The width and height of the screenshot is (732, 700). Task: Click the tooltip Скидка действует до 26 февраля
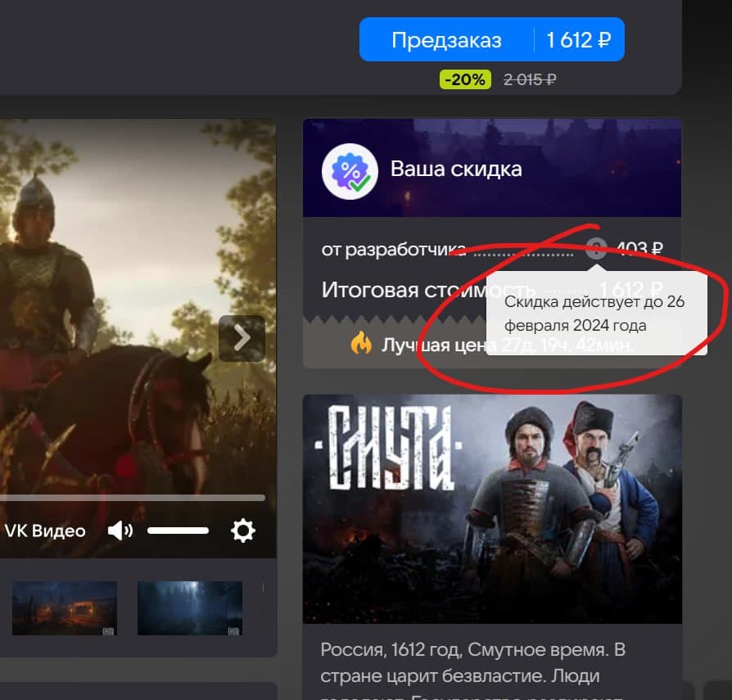click(596, 313)
